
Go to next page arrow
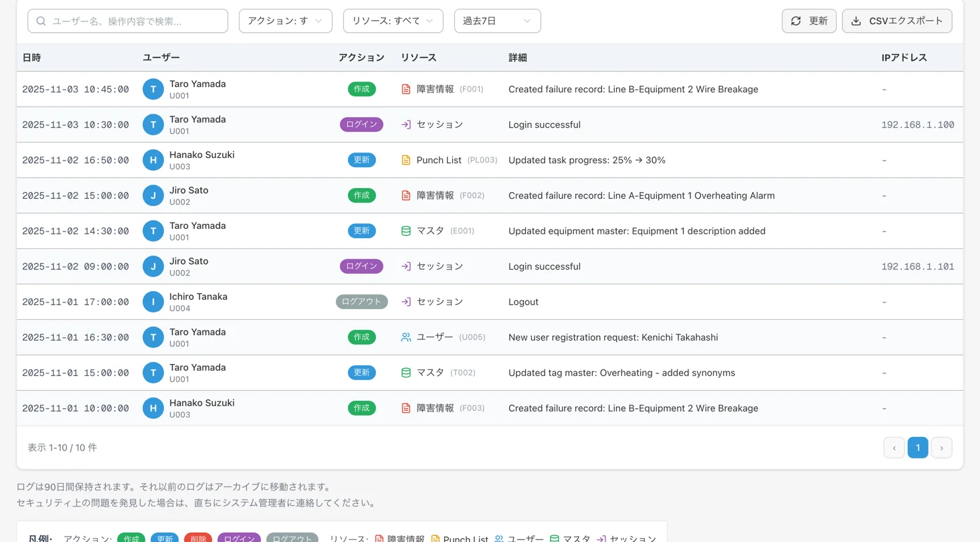click(x=941, y=448)
